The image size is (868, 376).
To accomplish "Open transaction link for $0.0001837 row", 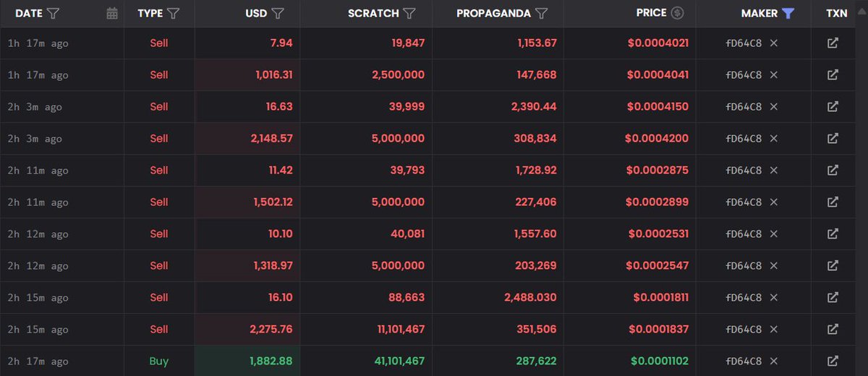I will (x=833, y=330).
